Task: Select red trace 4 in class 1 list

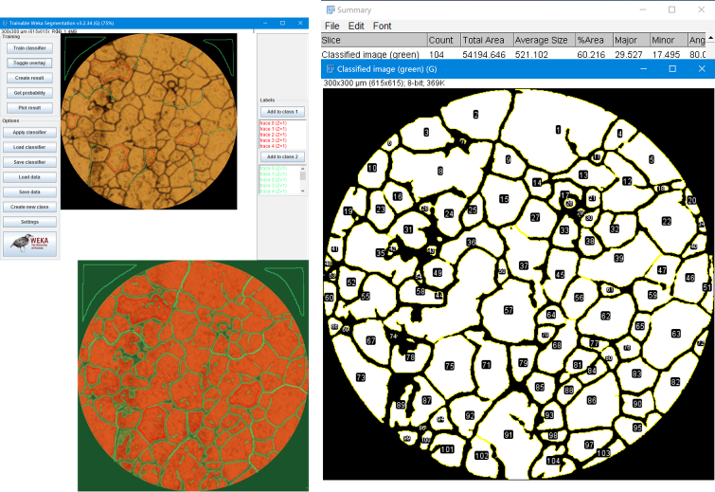Action: tap(274, 146)
